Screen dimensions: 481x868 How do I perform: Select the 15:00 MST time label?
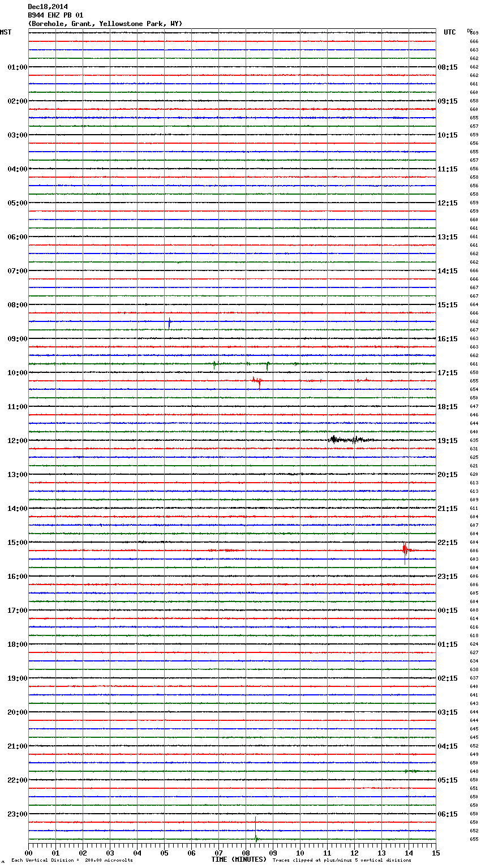17,543
